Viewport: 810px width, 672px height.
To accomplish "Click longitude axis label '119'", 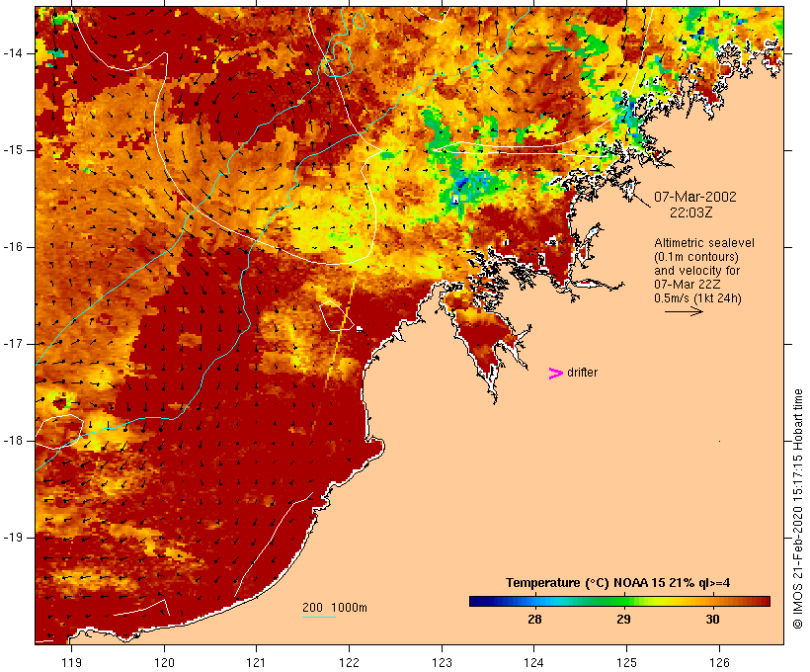I will click(x=71, y=662).
